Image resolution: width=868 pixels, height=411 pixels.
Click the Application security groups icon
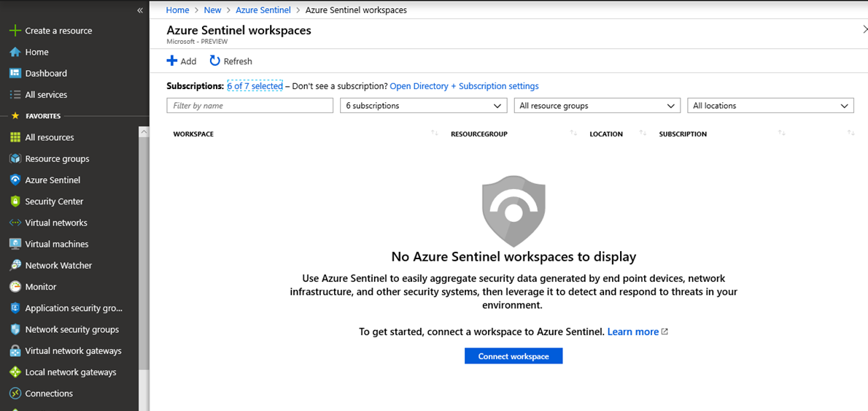(15, 308)
